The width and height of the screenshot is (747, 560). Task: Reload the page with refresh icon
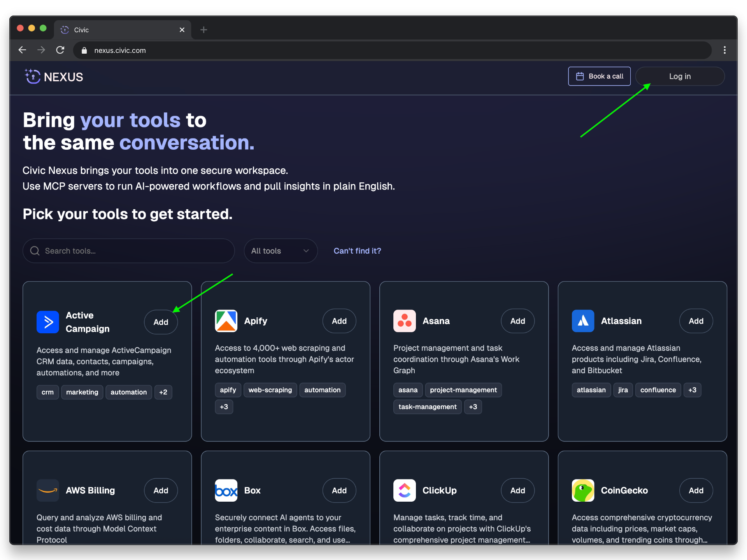click(x=60, y=50)
